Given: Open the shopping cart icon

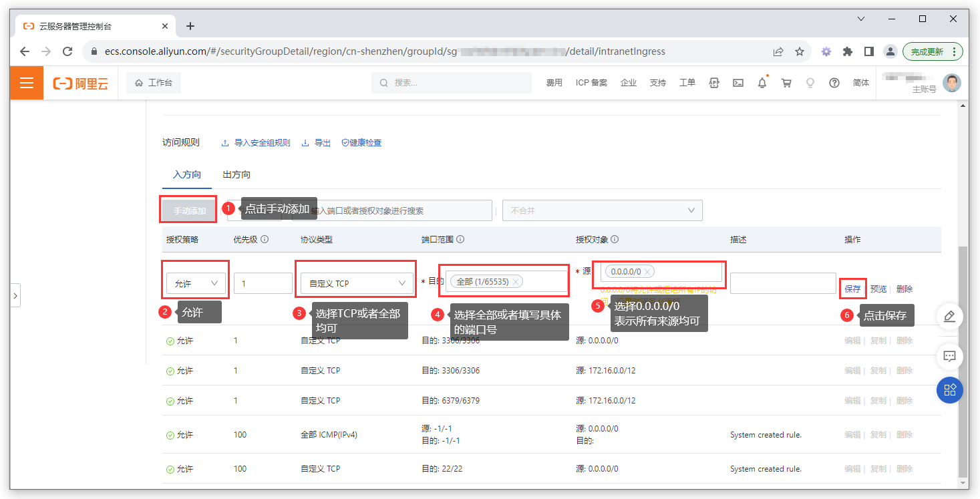Looking at the screenshot, I should 786,82.
